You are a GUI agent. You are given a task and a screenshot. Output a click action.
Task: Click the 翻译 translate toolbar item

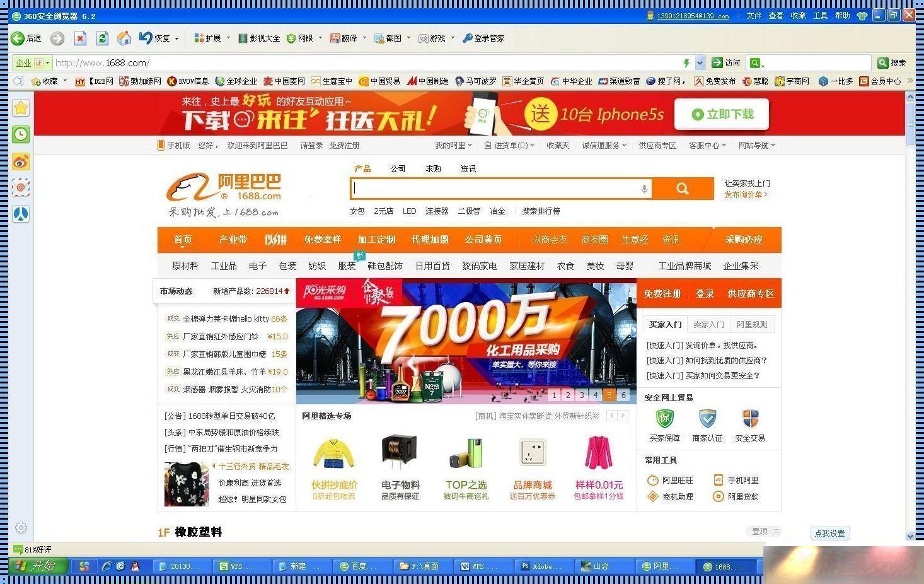pos(344,38)
